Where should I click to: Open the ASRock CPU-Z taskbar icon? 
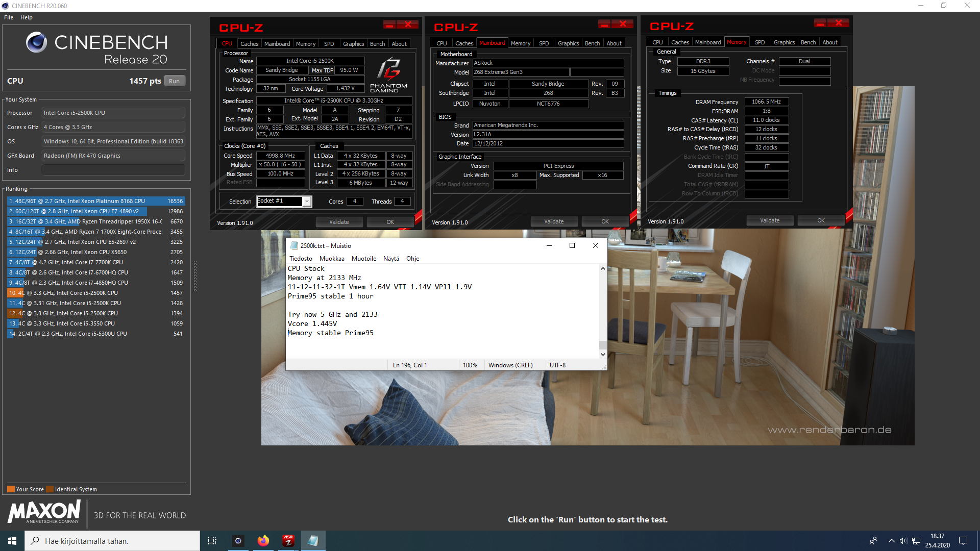click(288, 541)
